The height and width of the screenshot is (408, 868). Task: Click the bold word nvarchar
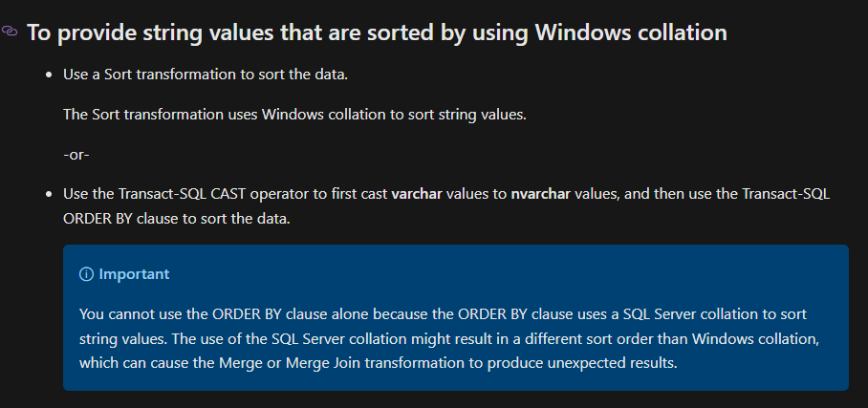point(541,194)
